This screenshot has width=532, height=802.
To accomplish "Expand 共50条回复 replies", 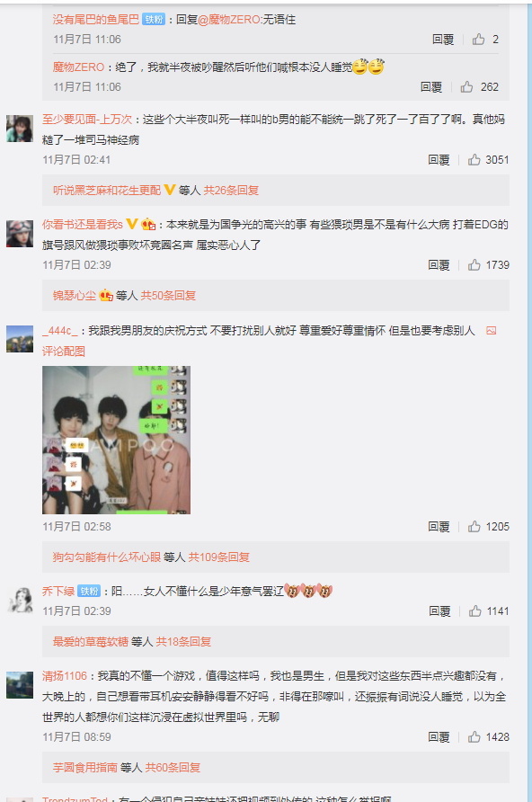I will 168,295.
